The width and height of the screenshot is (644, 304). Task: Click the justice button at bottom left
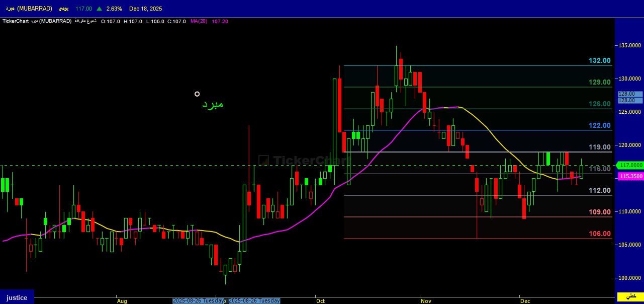click(x=17, y=297)
